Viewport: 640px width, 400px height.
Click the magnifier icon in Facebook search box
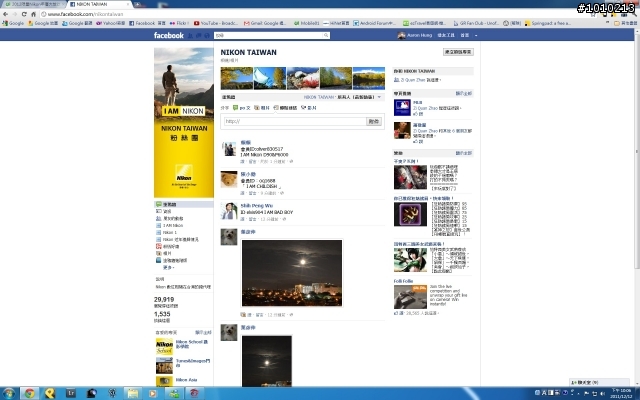click(326, 36)
